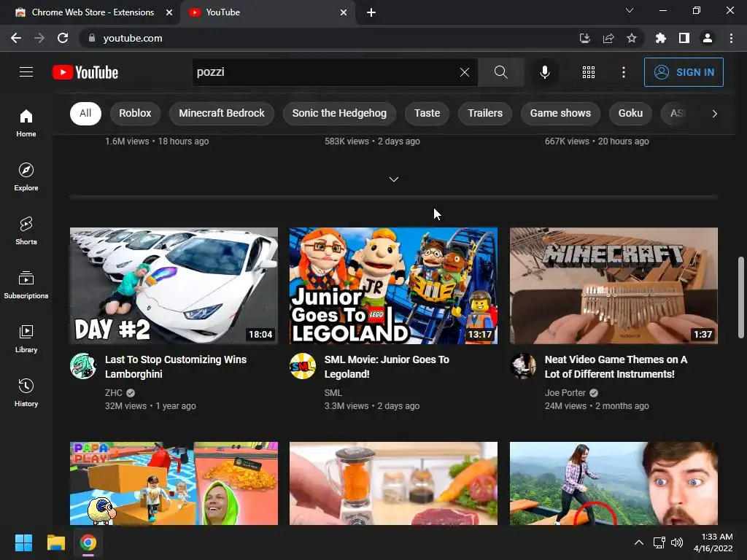Viewport: 747px width, 560px height.
Task: Select the Sonic the Hedgehog chip
Action: click(x=339, y=113)
